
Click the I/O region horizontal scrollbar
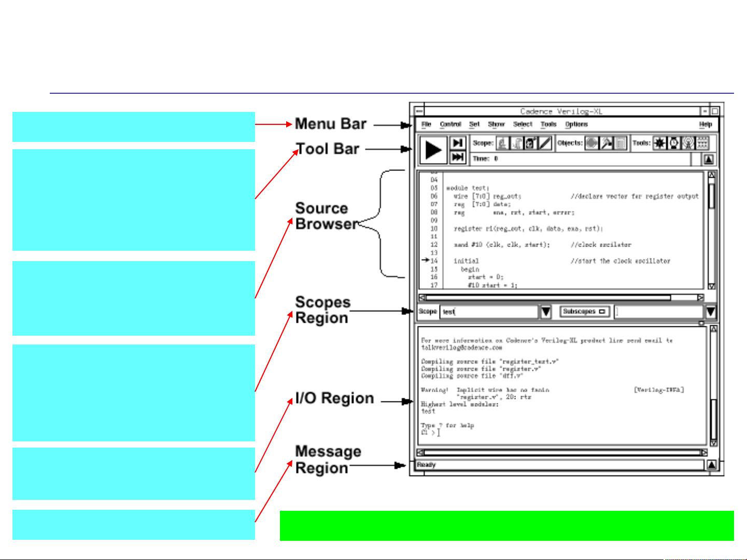tap(562, 453)
